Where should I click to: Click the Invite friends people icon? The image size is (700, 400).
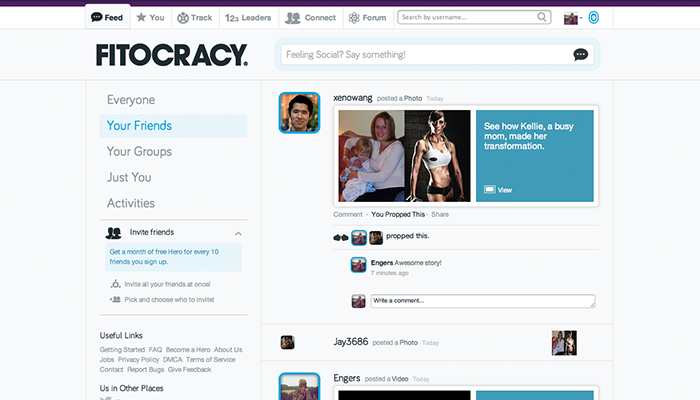113,233
